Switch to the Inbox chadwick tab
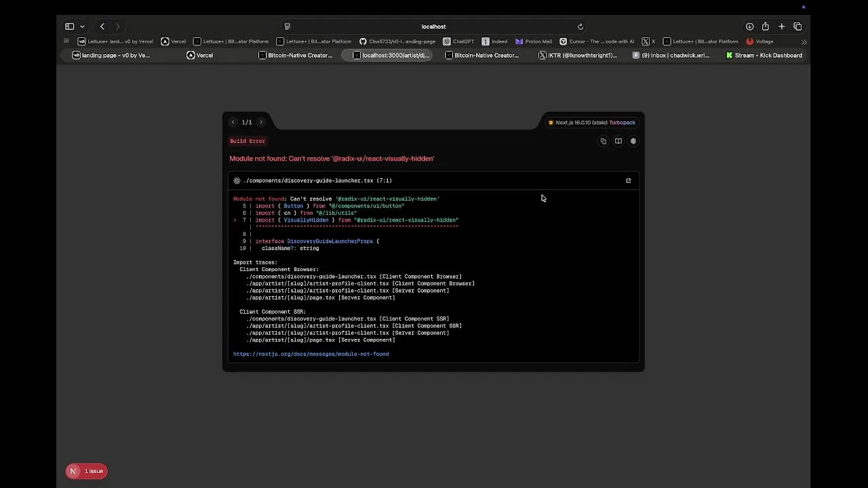The width and height of the screenshot is (868, 488). point(671,56)
